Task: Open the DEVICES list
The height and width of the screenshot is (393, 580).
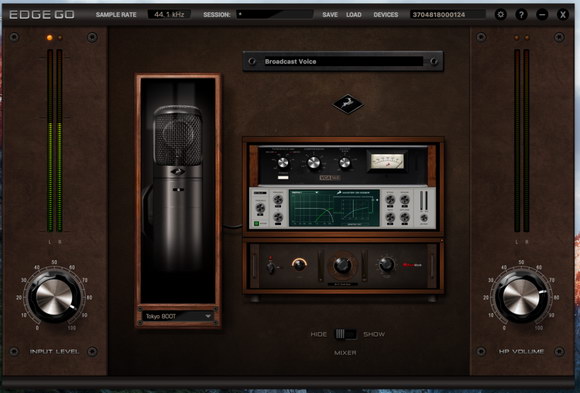Action: pyautogui.click(x=386, y=15)
